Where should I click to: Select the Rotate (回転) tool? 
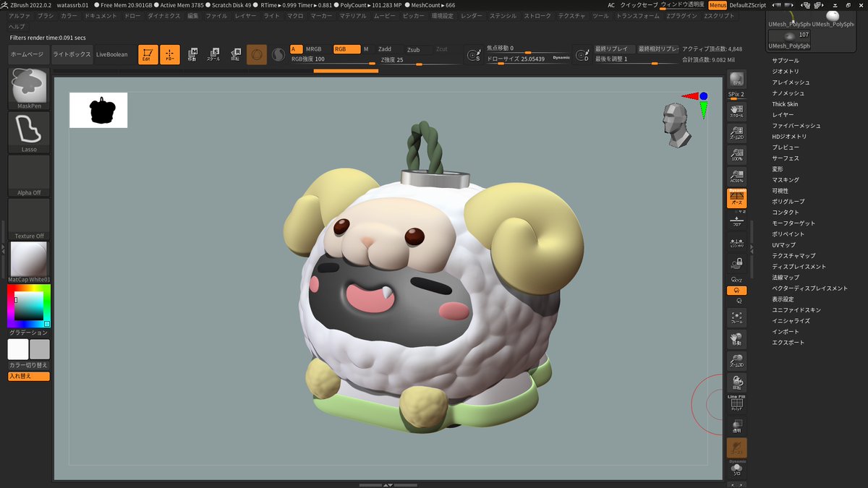coord(236,54)
